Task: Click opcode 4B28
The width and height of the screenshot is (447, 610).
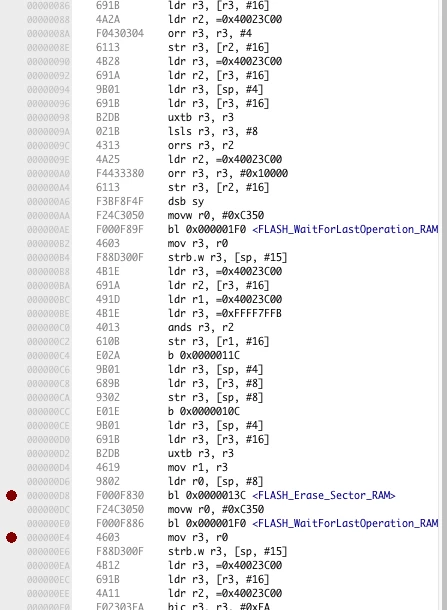Action: coord(108,61)
